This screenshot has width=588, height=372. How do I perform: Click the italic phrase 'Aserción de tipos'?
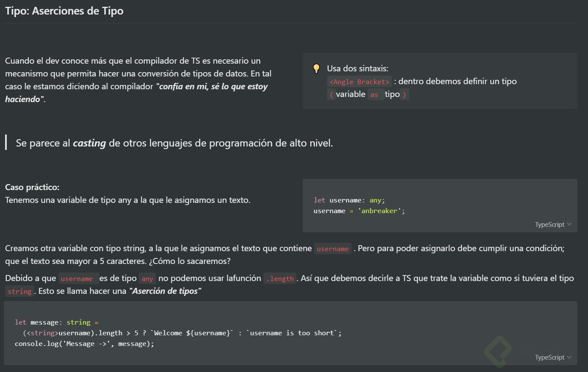[165, 291]
